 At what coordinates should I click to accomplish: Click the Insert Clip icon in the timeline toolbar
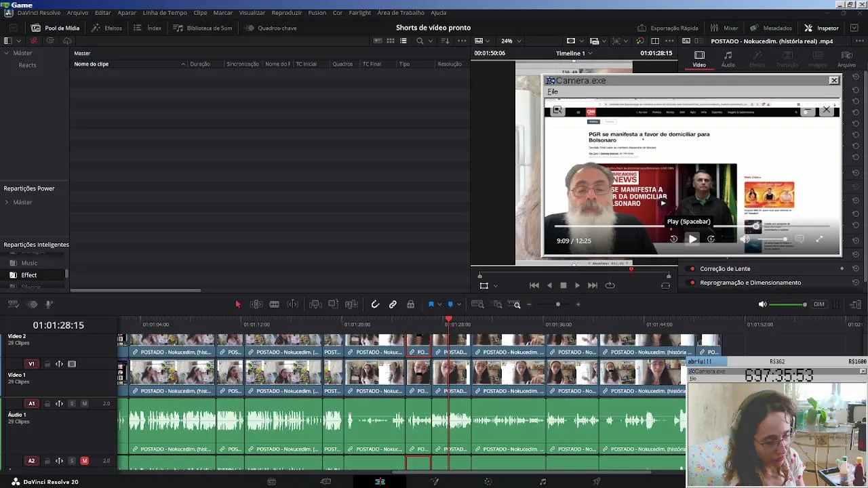[x=315, y=304]
